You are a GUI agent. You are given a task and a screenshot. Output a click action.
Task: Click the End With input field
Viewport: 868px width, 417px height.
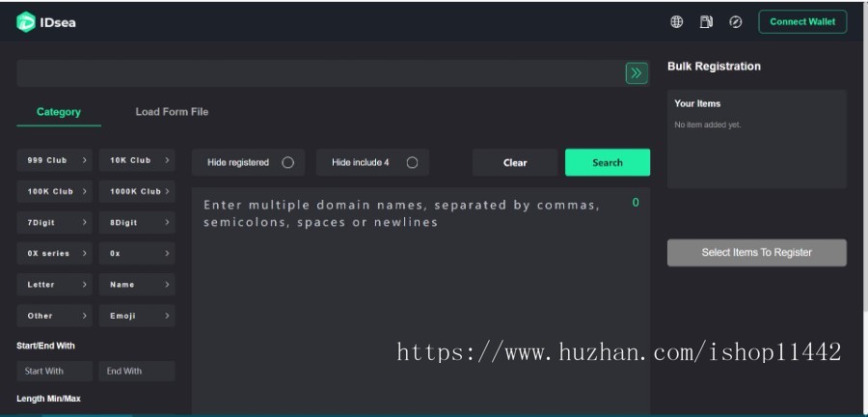[x=137, y=371]
